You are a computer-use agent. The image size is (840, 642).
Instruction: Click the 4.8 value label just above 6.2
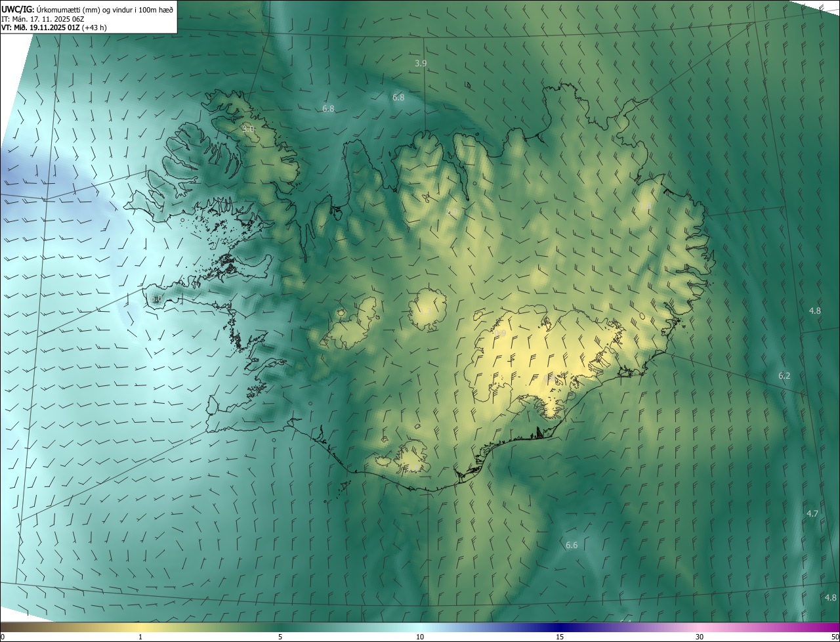[x=814, y=310]
